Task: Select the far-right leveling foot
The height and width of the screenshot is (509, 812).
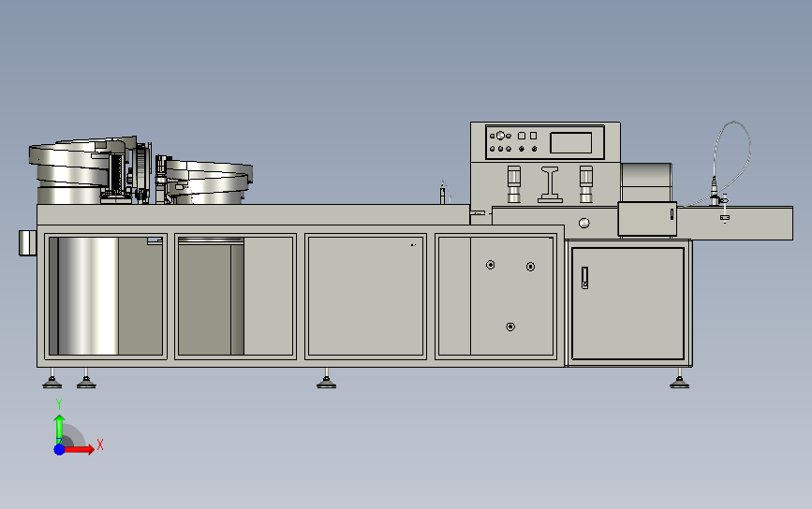Action: pos(679,379)
